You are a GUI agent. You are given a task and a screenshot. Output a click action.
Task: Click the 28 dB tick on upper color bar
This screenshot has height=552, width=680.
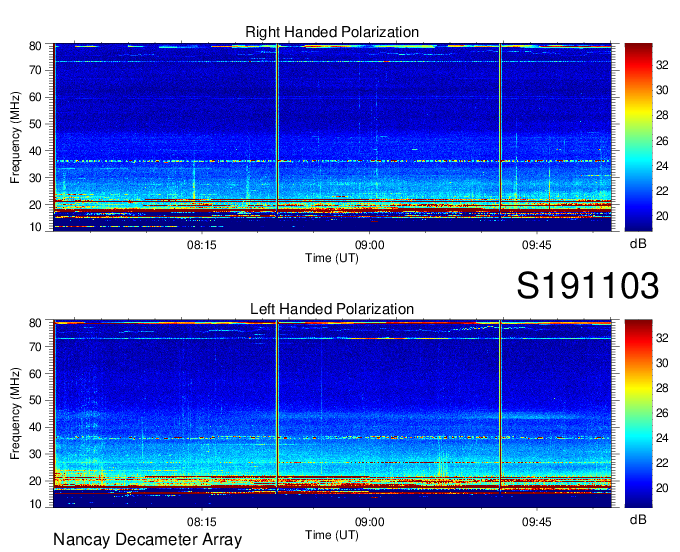tap(662, 115)
